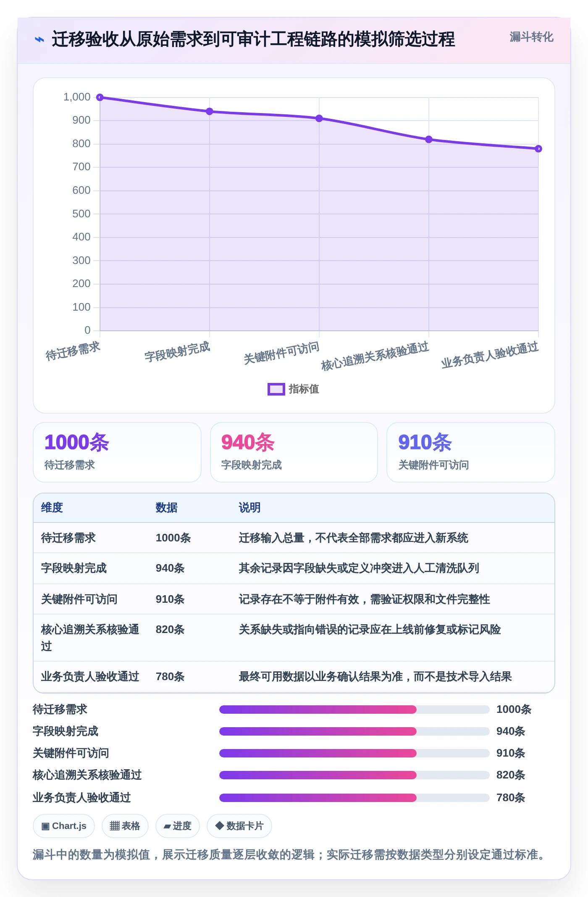This screenshot has width=588, height=897.
Task: Click the 说明 column header
Action: tap(250, 508)
